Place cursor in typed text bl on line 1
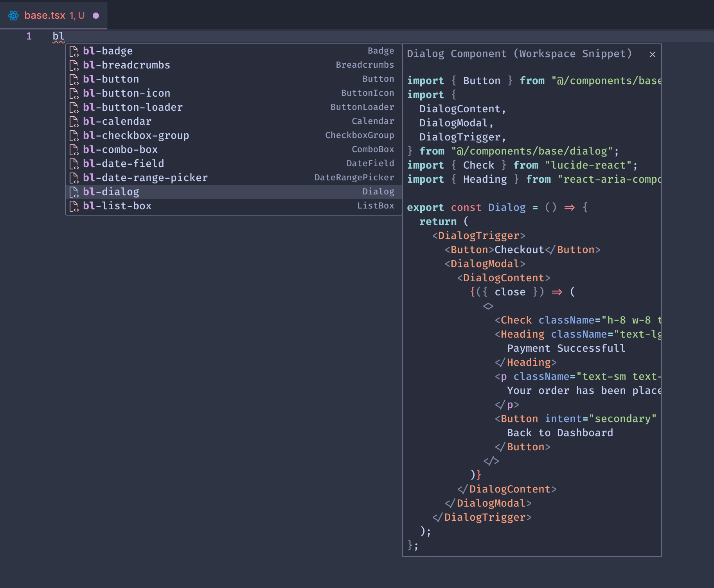 [58, 36]
